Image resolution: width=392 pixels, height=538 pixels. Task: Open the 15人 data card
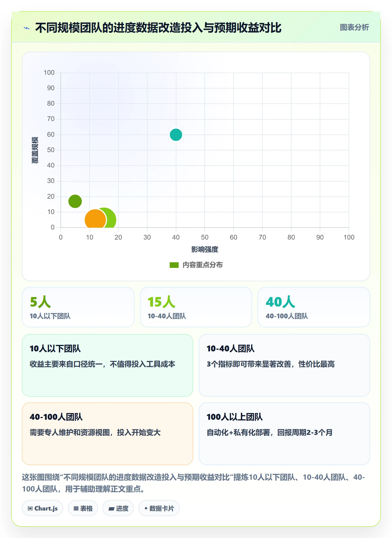pos(196,307)
